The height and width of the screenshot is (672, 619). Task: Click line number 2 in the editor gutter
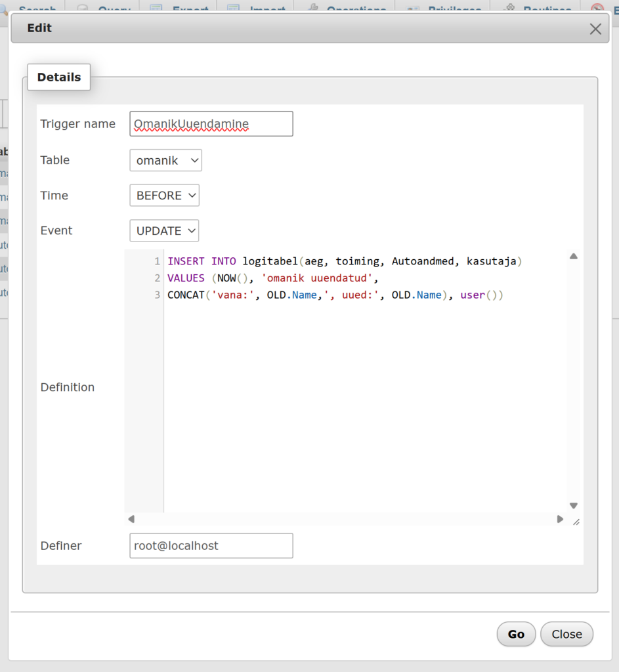pos(157,278)
